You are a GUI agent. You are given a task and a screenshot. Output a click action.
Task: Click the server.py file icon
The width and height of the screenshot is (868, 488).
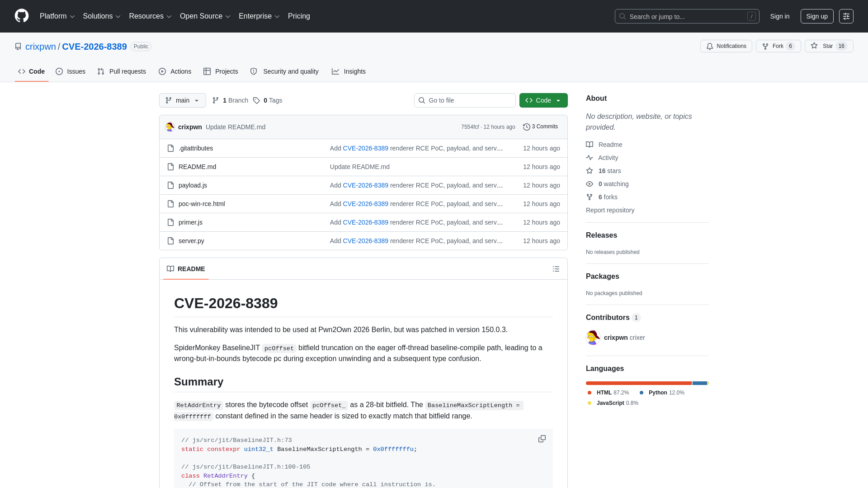pyautogui.click(x=170, y=241)
